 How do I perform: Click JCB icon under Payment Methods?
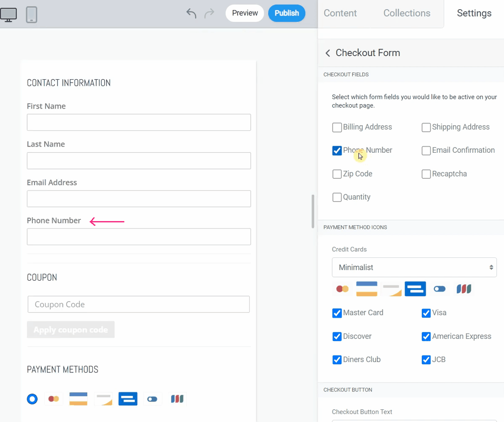177,399
